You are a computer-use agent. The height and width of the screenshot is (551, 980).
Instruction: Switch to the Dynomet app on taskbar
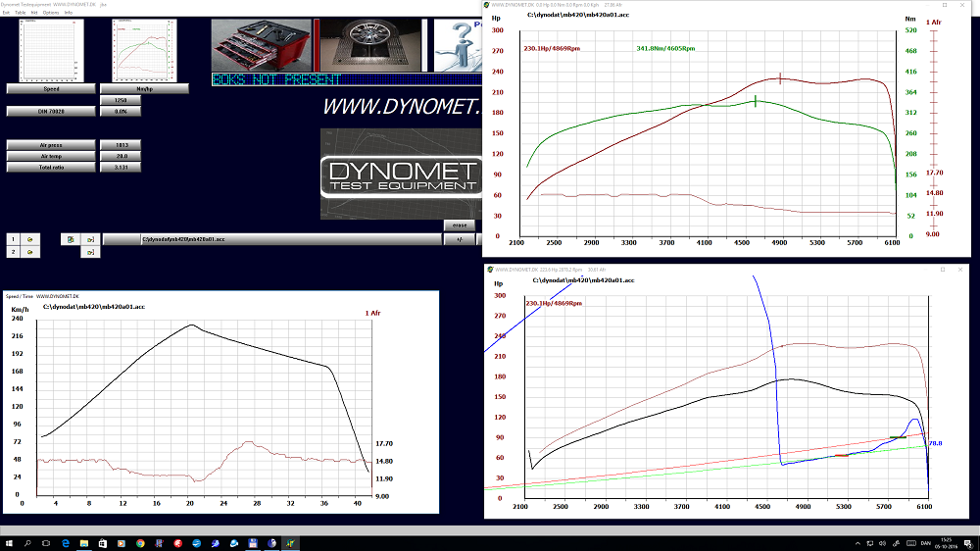(290, 543)
